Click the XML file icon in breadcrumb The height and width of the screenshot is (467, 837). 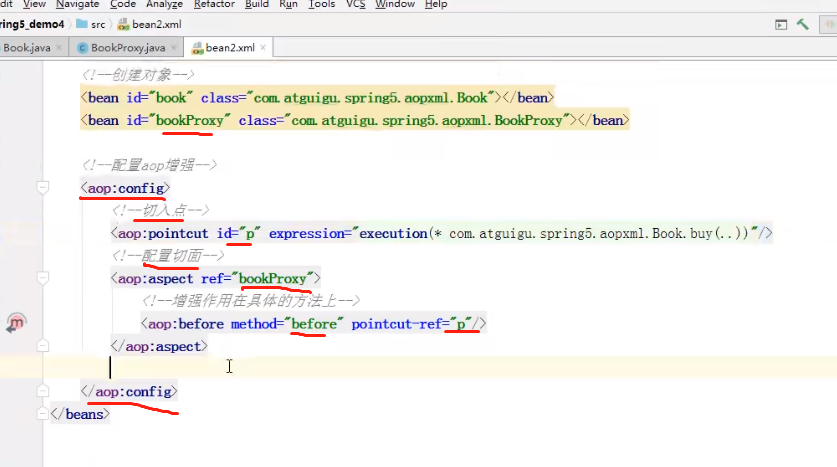tap(123, 25)
